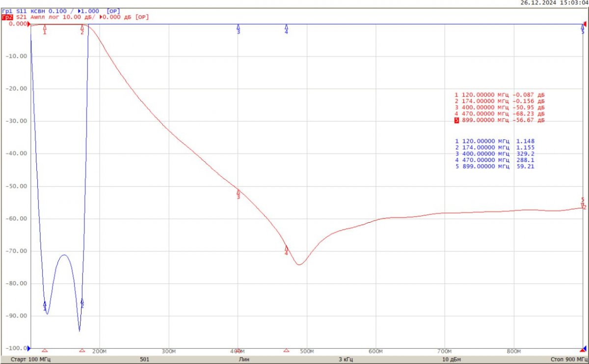
Task: Select blue marker 2 on the S11 trace
Action: click(82, 303)
